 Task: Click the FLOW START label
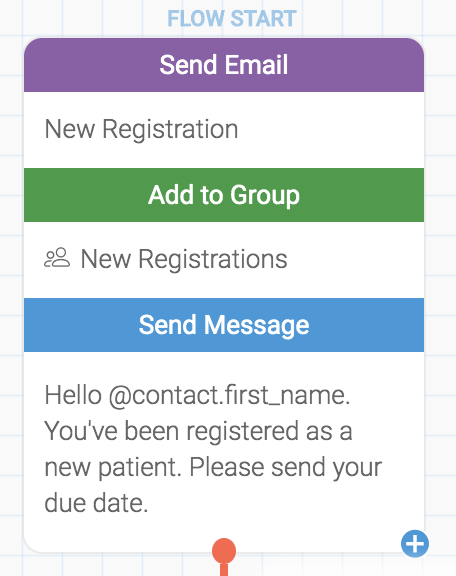pos(232,18)
